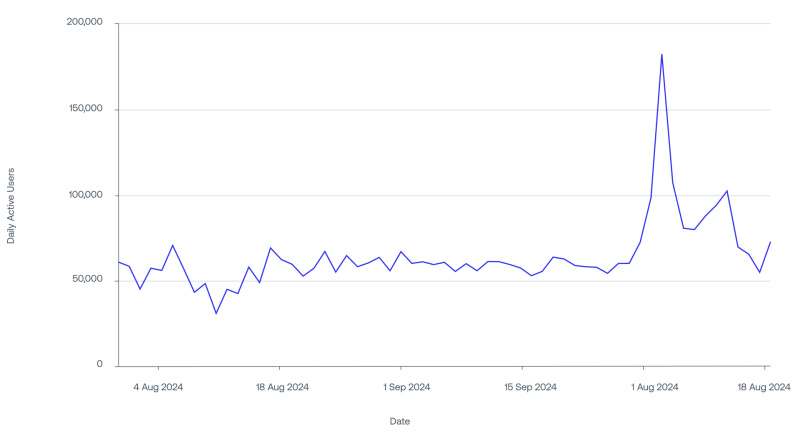Select the 100,000 y-axis label

pos(86,194)
